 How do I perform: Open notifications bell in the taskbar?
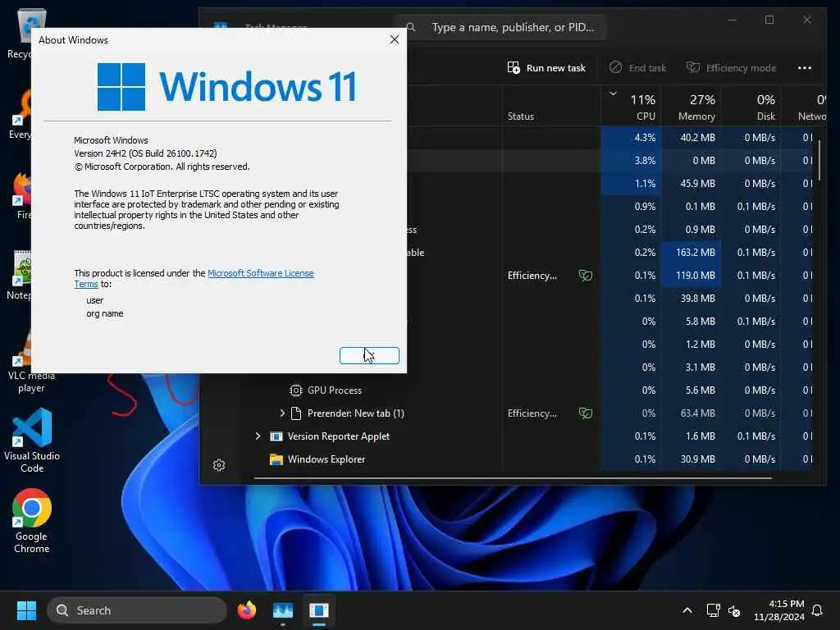click(x=817, y=610)
